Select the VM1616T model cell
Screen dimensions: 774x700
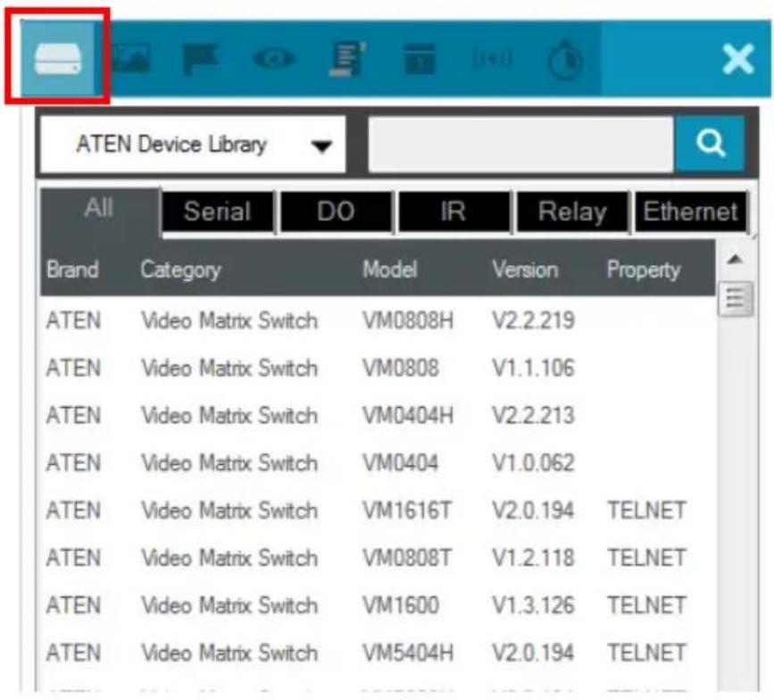coord(407,511)
